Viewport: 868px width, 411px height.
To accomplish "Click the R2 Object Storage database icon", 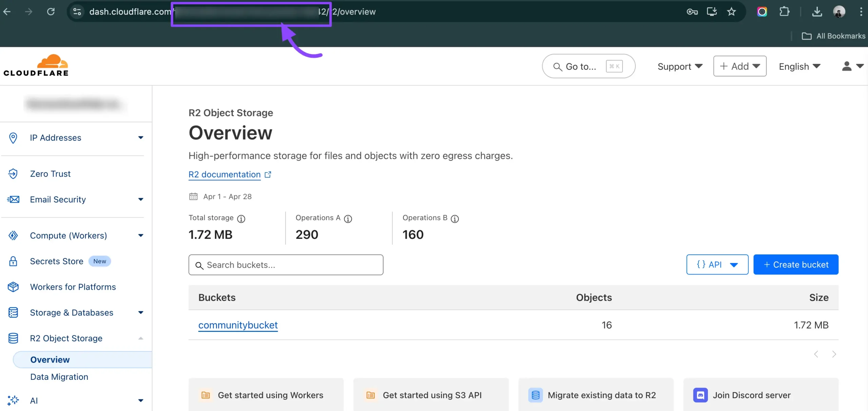I will [x=13, y=338].
